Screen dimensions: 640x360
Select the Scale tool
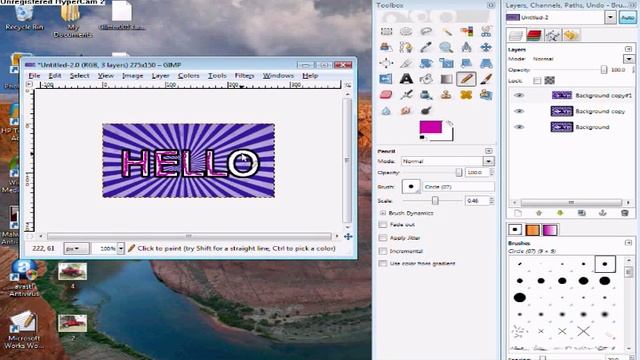click(x=446, y=63)
